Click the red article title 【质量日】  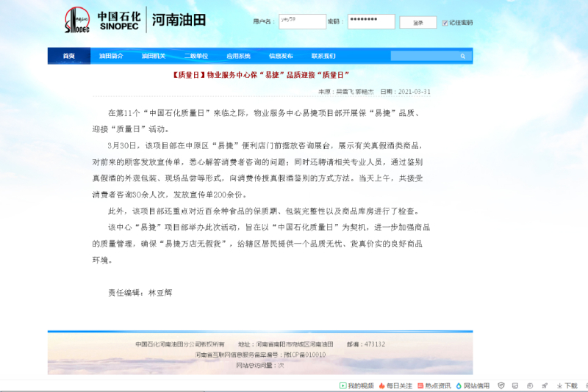tap(261, 75)
